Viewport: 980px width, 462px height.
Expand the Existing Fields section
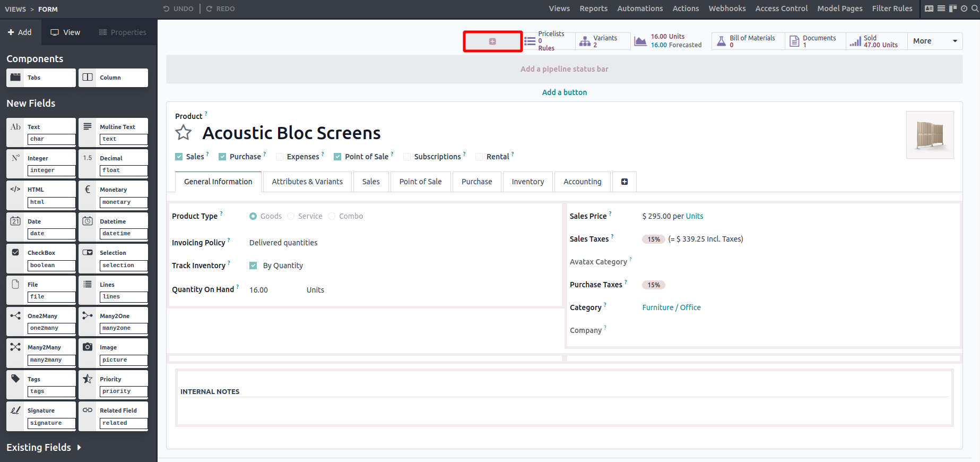click(x=44, y=448)
